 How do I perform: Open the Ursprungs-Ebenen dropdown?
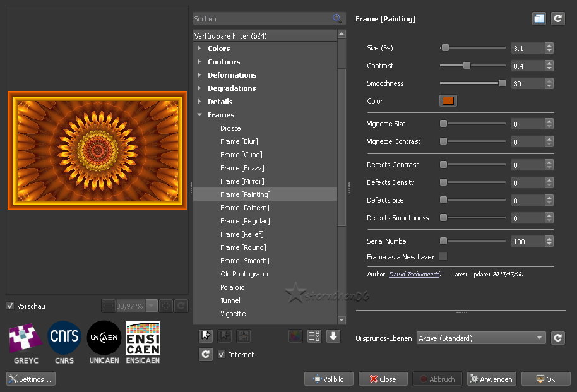pos(481,338)
